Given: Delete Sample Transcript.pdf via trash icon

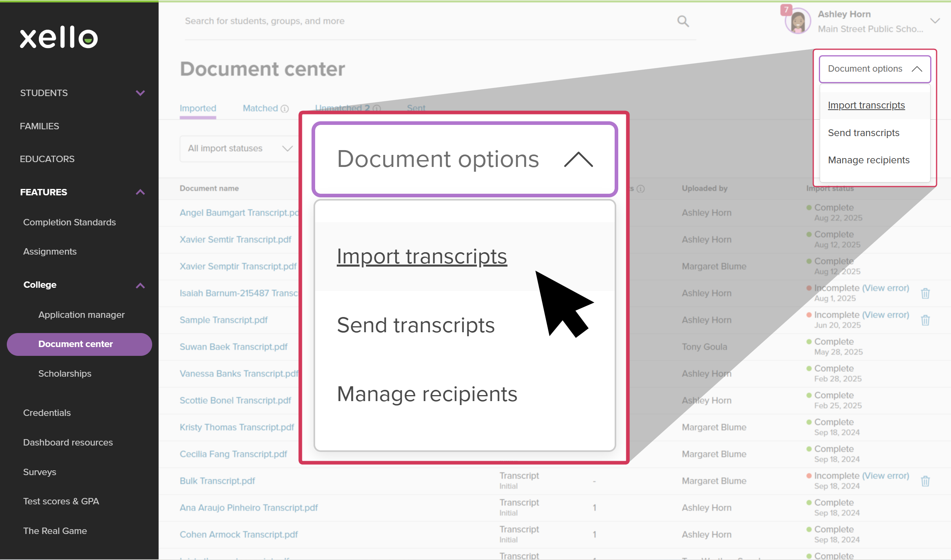Looking at the screenshot, I should [925, 320].
